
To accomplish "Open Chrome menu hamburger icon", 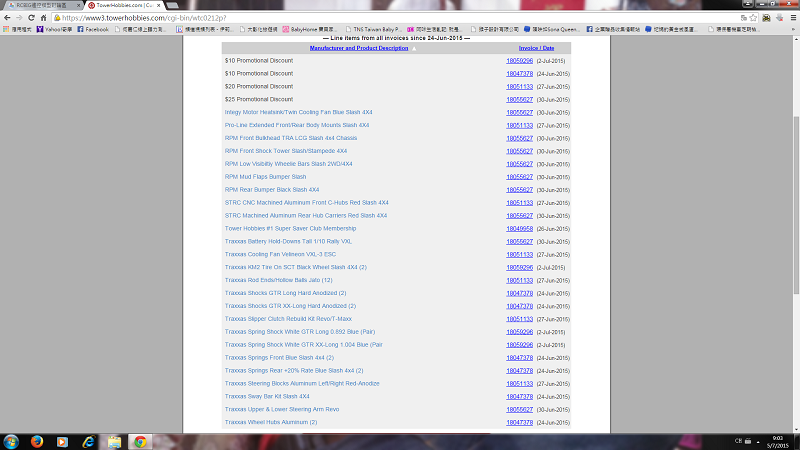I will coord(790,17).
